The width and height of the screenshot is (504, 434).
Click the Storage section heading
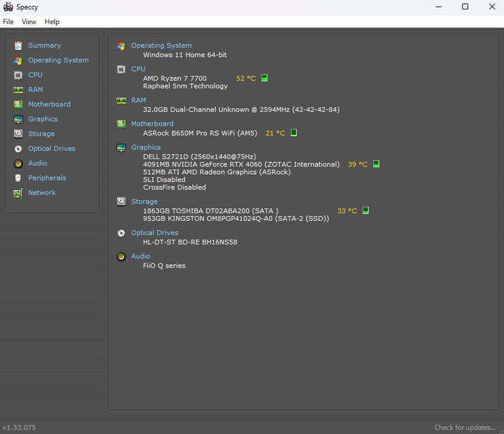pos(144,202)
